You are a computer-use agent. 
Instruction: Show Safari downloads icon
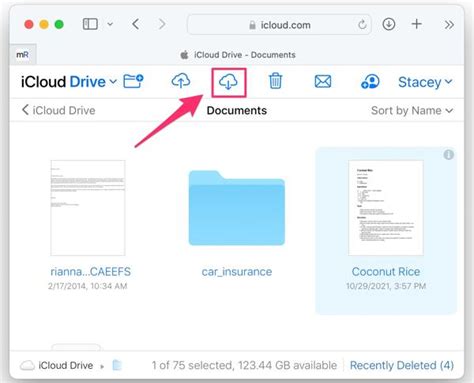click(x=389, y=24)
